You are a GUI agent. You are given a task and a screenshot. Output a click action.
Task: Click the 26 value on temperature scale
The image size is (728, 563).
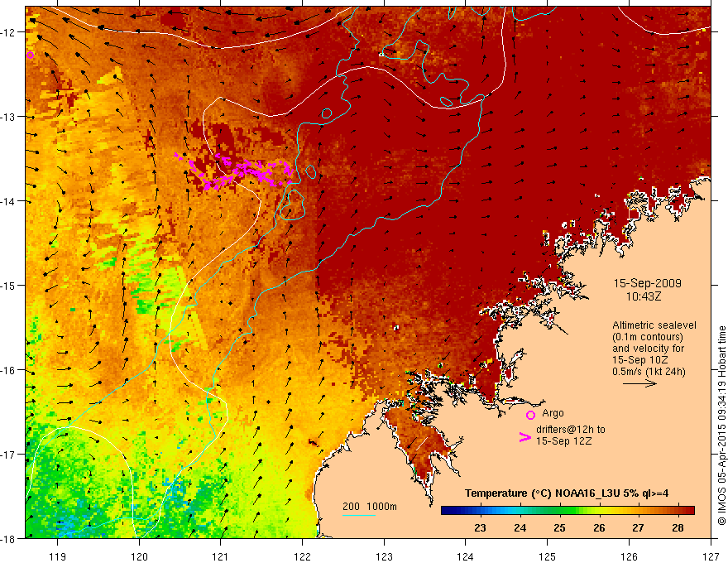point(599,527)
